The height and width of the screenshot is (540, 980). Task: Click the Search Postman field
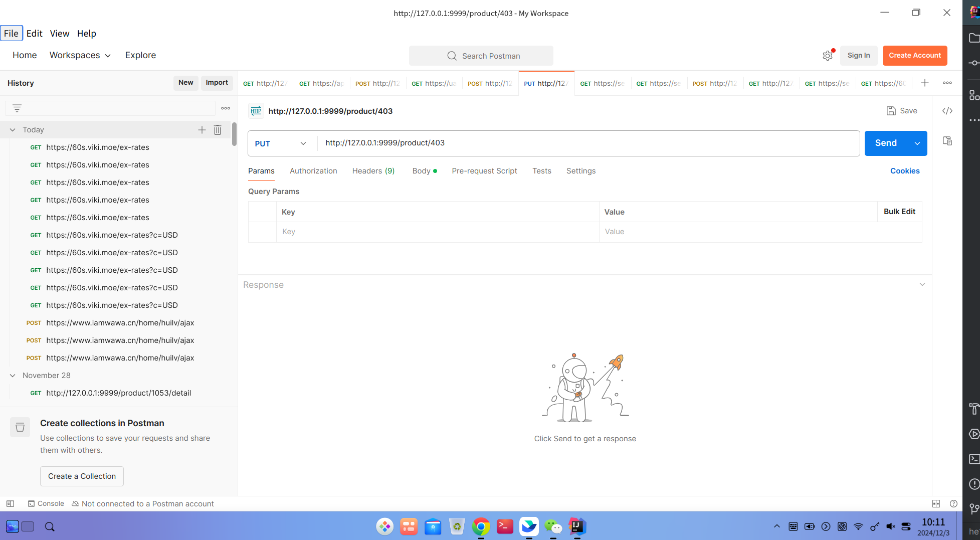481,56
